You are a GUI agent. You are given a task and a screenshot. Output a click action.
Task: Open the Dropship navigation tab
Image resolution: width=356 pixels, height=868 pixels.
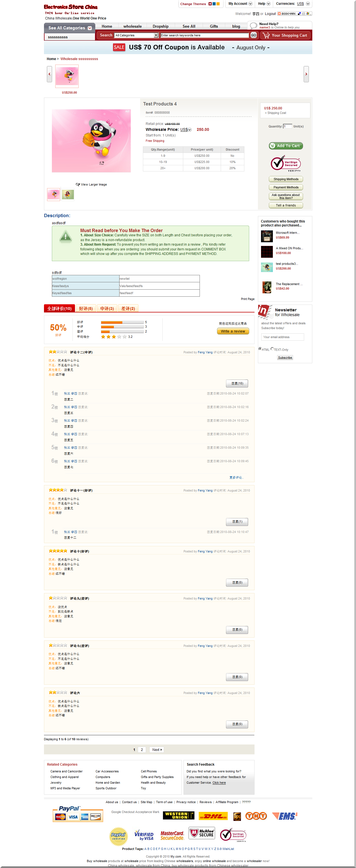[161, 26]
